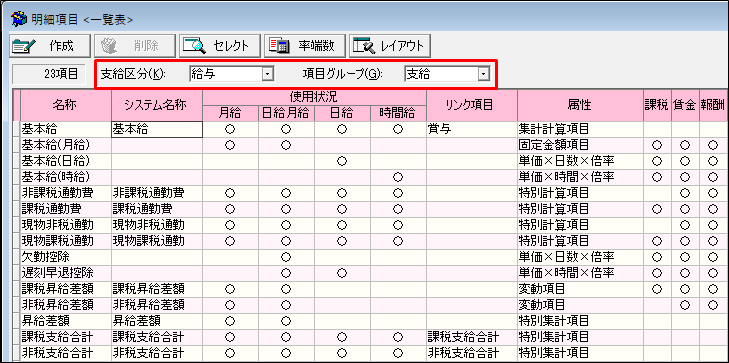Viewport: 729px width, 363px height.
Task: Click the greyed 削除 (delete) button
Action: tap(135, 45)
